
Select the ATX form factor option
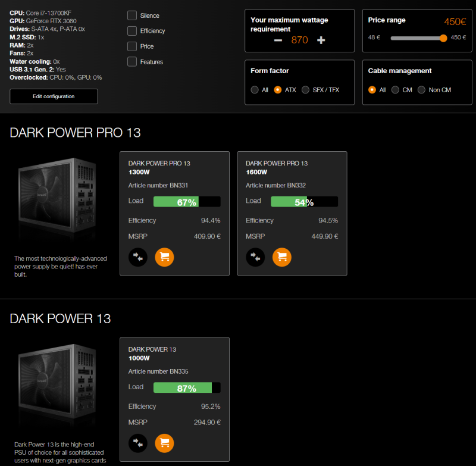pos(278,90)
